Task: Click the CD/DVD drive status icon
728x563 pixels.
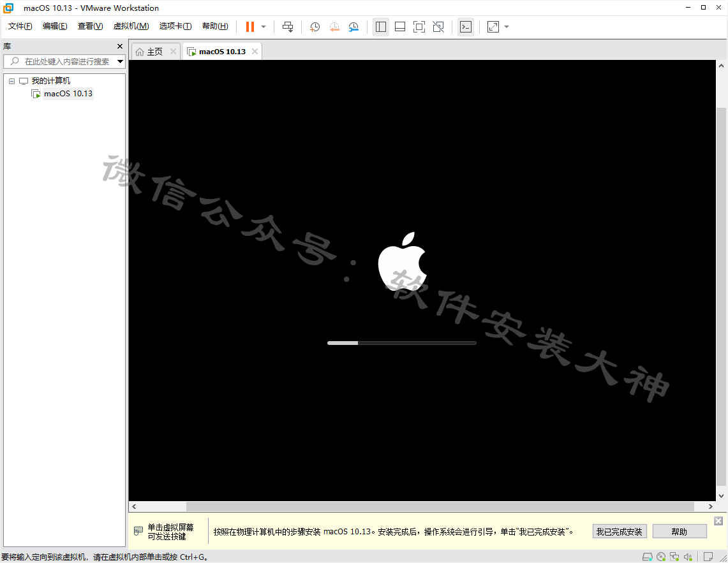Action: point(661,557)
